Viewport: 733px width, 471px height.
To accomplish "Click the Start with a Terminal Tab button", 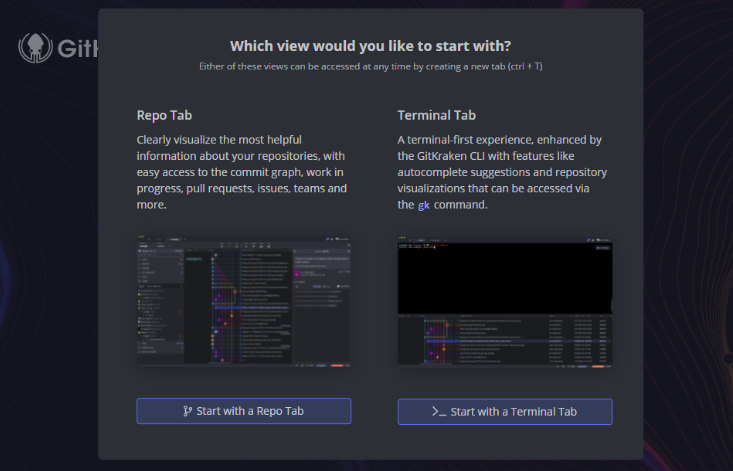I will [x=505, y=412].
